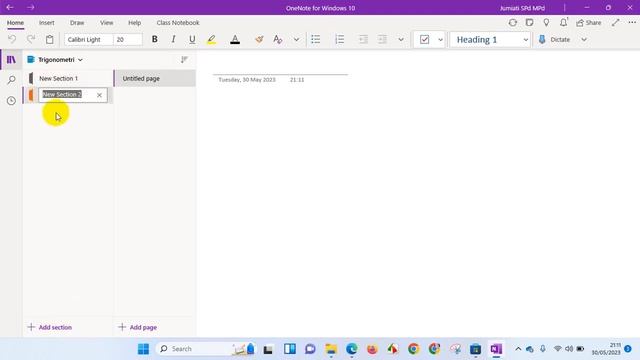Viewport: 640px width, 360px height.
Task: Toggle the notebooks navigation pane icon
Action: click(11, 60)
